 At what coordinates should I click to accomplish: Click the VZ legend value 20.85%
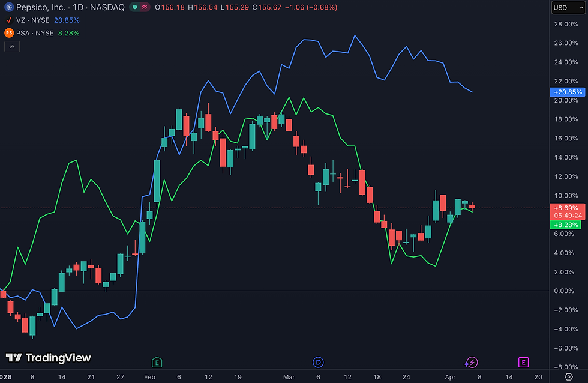coord(67,20)
